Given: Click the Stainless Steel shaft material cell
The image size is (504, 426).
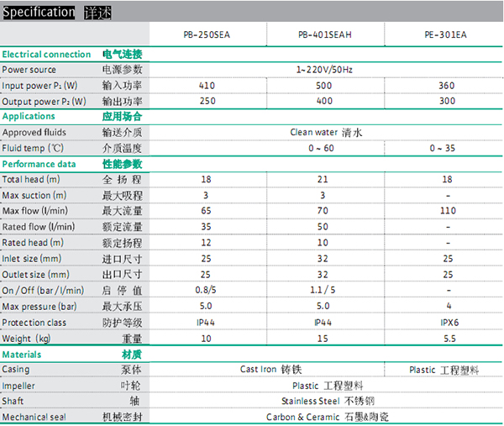Looking at the screenshot, I should click(x=324, y=402).
